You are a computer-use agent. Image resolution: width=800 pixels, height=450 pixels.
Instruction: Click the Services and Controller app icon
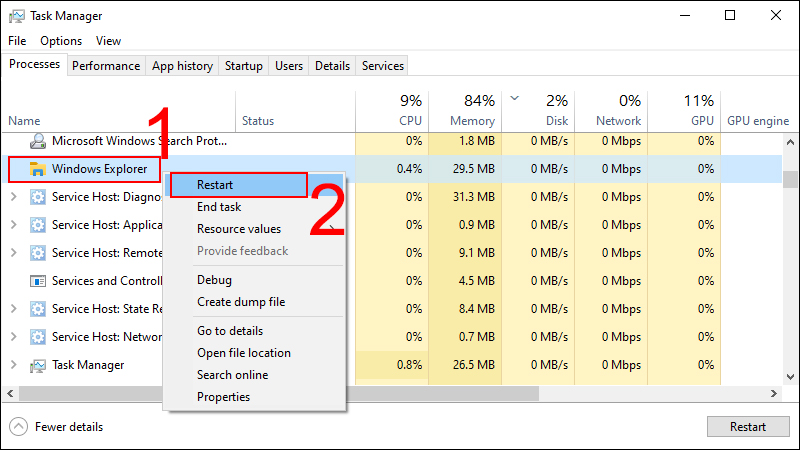pyautogui.click(x=38, y=281)
